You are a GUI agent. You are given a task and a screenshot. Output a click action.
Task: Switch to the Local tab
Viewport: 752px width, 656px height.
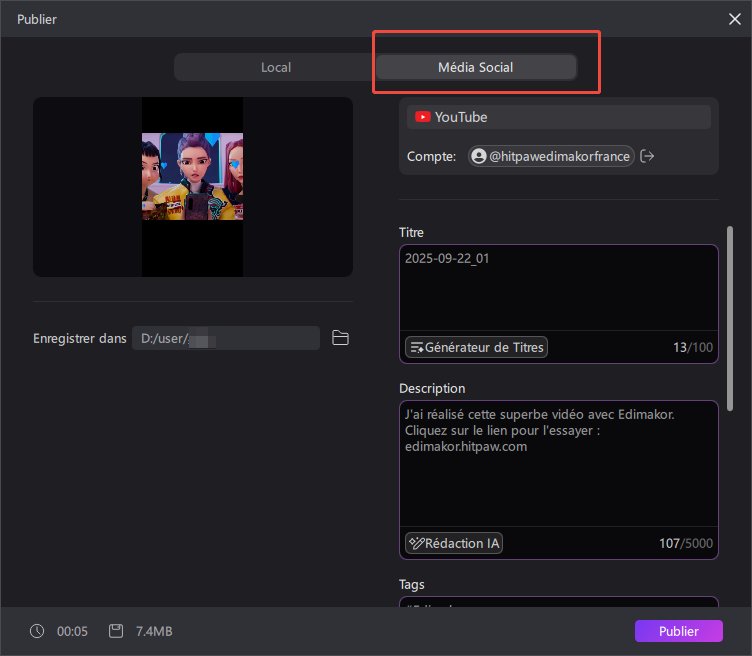[x=275, y=67]
